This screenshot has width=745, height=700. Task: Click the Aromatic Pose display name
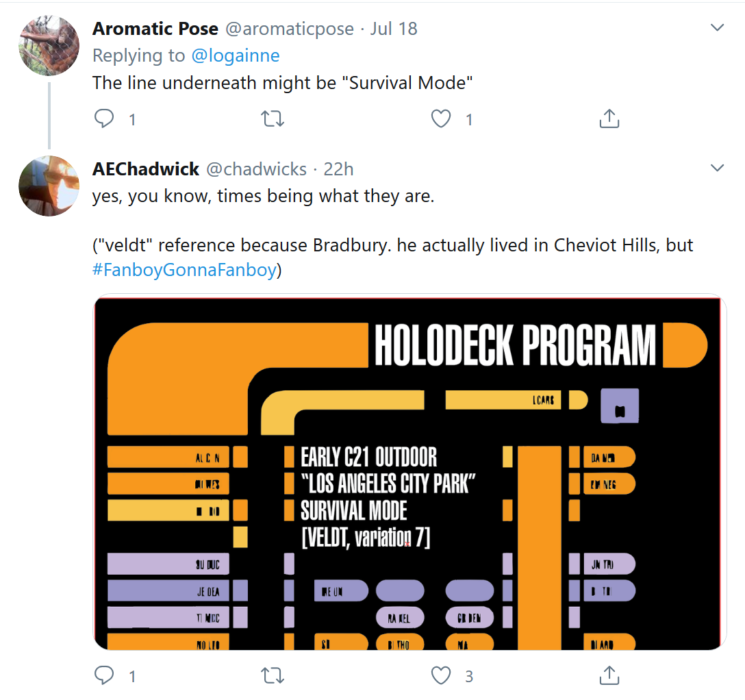point(155,29)
